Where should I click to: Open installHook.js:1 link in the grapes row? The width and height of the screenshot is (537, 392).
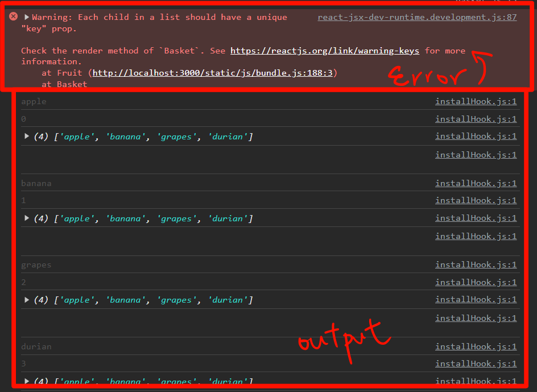click(x=476, y=265)
